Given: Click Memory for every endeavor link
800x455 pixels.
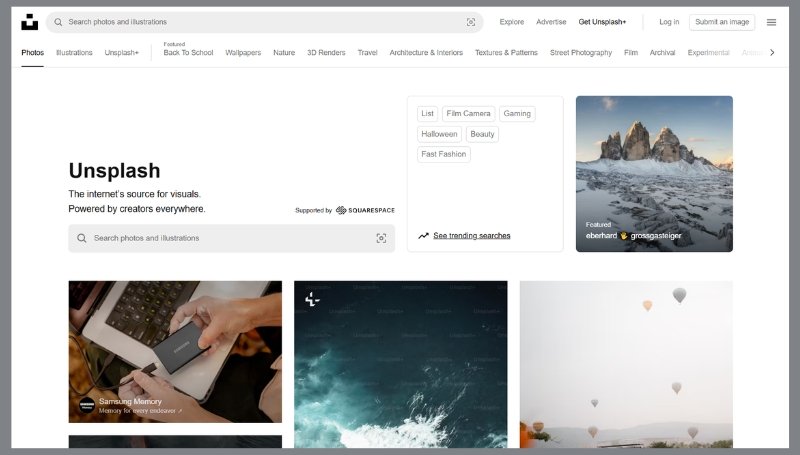Looking at the screenshot, I should (140, 411).
